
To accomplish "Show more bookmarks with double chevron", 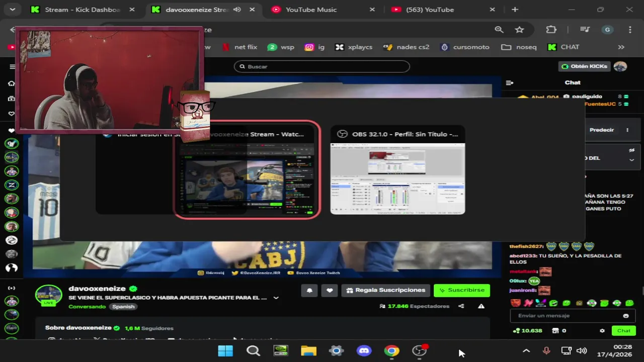I will pyautogui.click(x=621, y=47).
